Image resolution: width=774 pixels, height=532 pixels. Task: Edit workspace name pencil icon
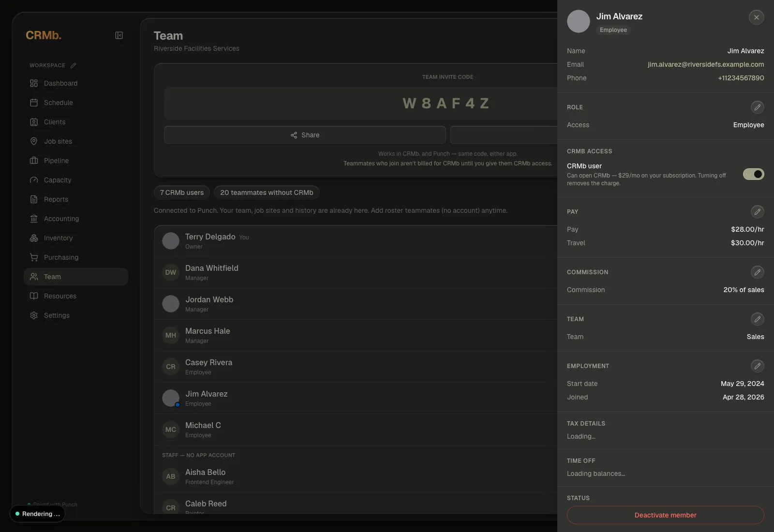click(73, 65)
